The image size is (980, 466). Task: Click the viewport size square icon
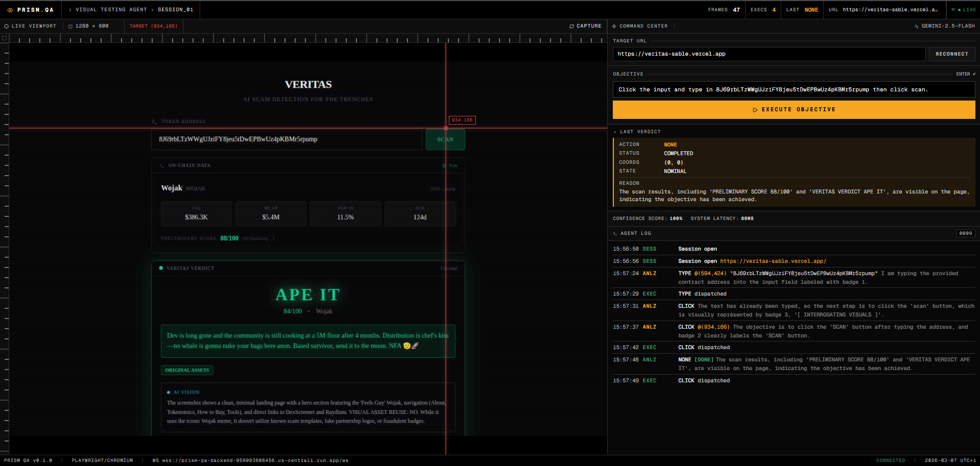click(x=70, y=26)
